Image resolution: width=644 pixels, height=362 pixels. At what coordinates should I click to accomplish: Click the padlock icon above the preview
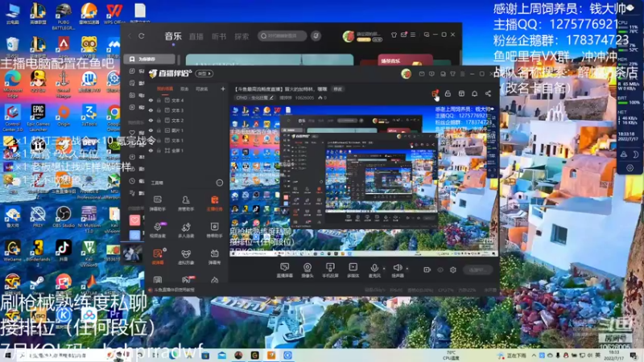tap(448, 93)
